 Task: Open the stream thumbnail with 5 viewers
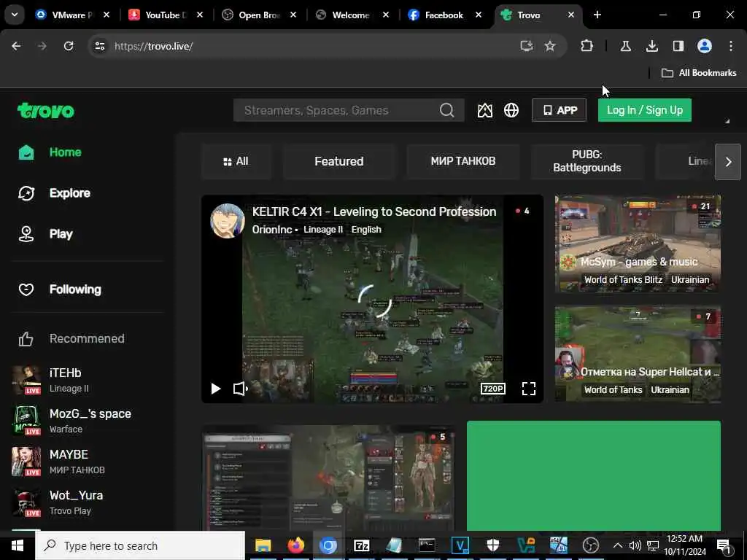pos(328,478)
